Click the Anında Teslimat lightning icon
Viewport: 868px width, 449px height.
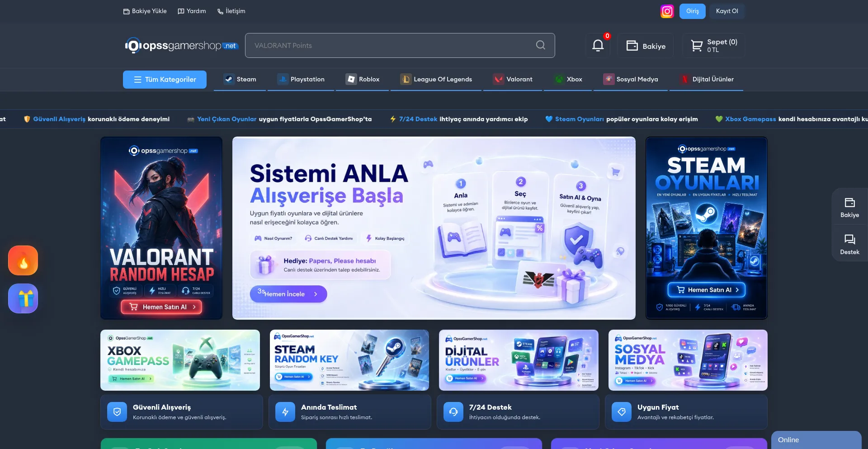coord(285,412)
